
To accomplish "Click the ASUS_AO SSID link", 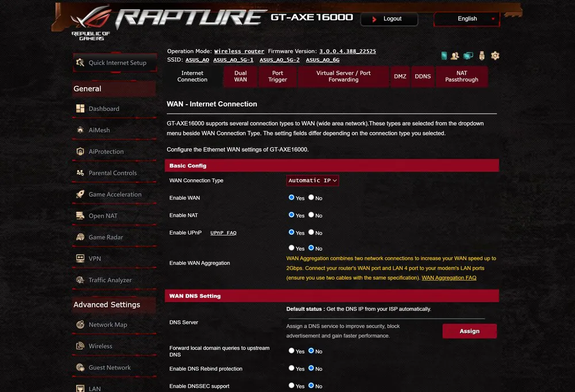I will click(x=197, y=60).
